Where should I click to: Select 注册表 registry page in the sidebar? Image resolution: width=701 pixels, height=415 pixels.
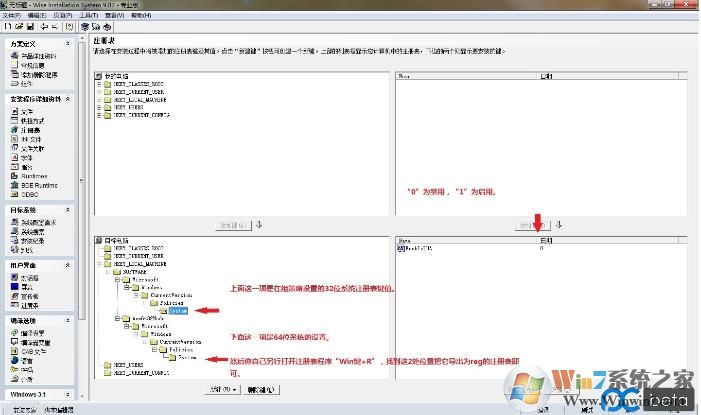(26, 130)
